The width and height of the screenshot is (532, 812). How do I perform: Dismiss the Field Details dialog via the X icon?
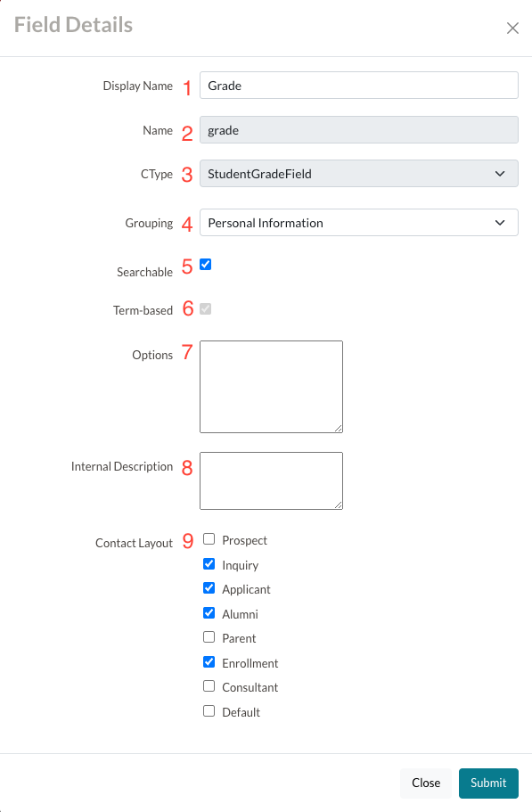512,28
